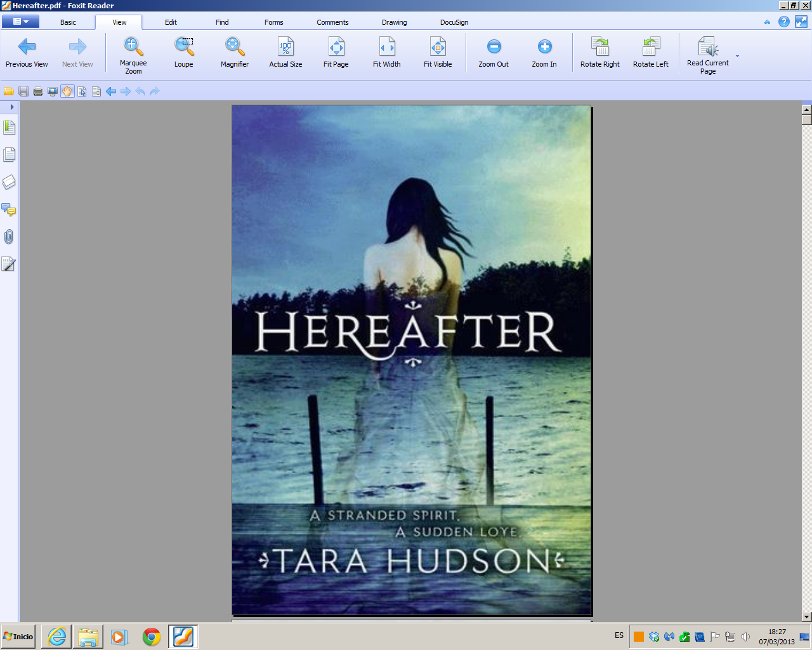Click the Zoom Out button
The image size is (812, 650).
pos(494,53)
